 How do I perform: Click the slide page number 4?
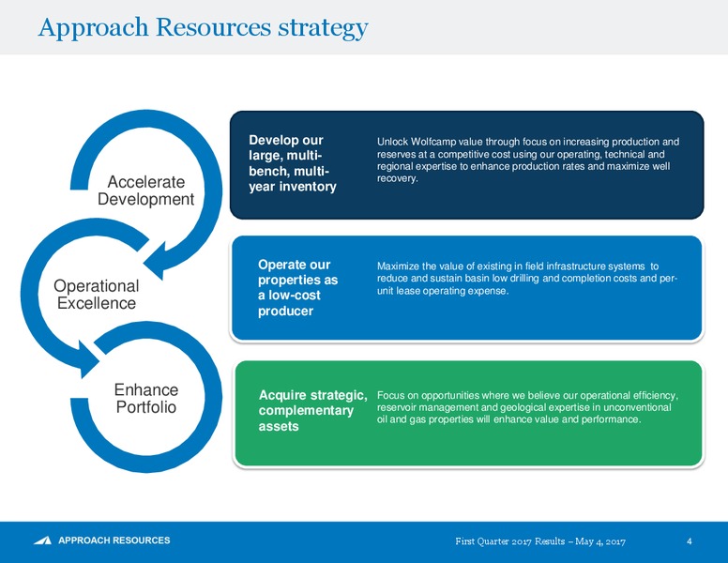coord(690,541)
